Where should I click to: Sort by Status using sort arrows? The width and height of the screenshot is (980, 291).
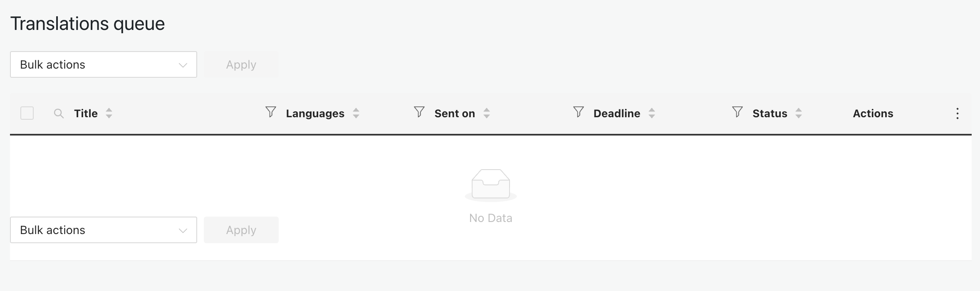799,113
